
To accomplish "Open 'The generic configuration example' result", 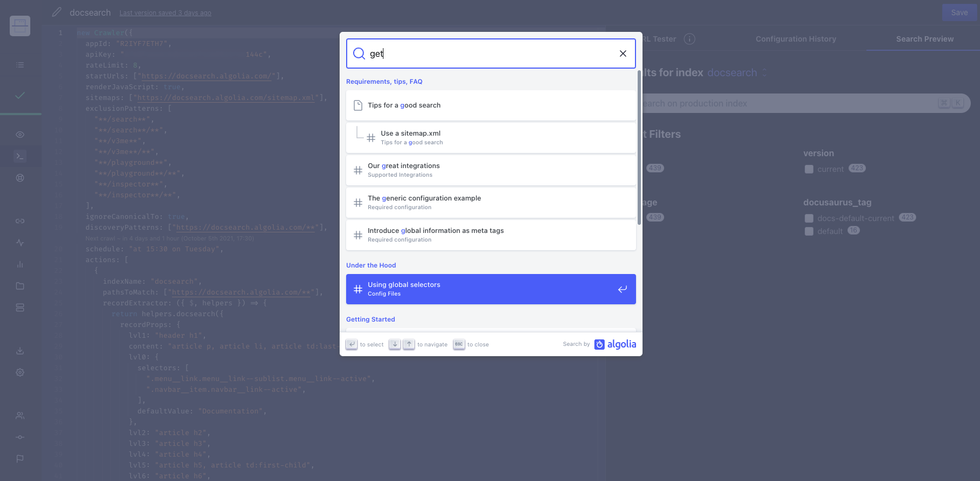I will coord(491,203).
